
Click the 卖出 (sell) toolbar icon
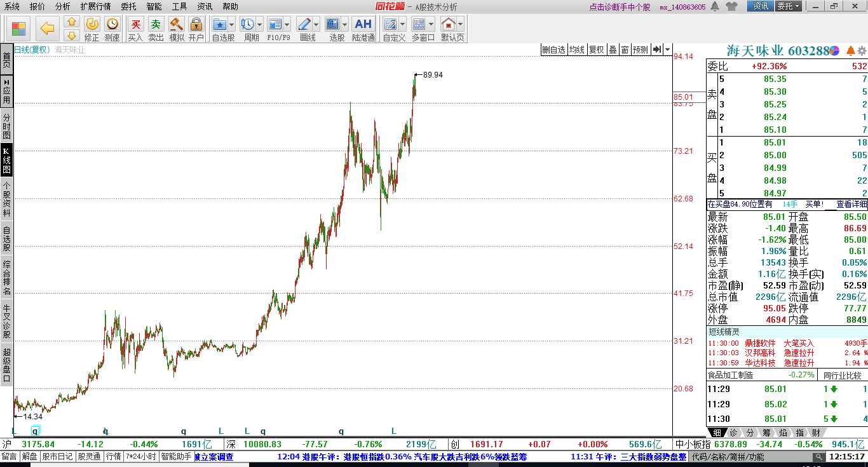(x=156, y=25)
